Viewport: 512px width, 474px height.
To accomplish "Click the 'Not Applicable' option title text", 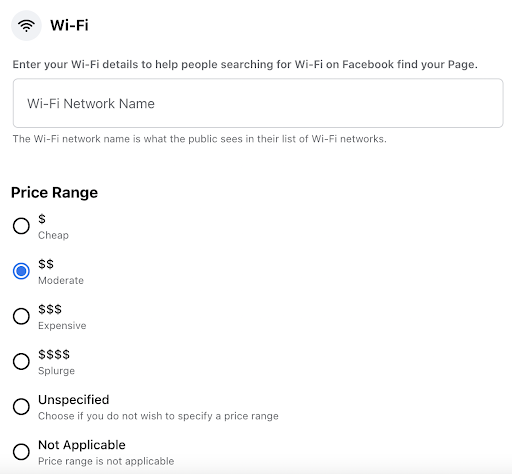I will pyautogui.click(x=82, y=445).
